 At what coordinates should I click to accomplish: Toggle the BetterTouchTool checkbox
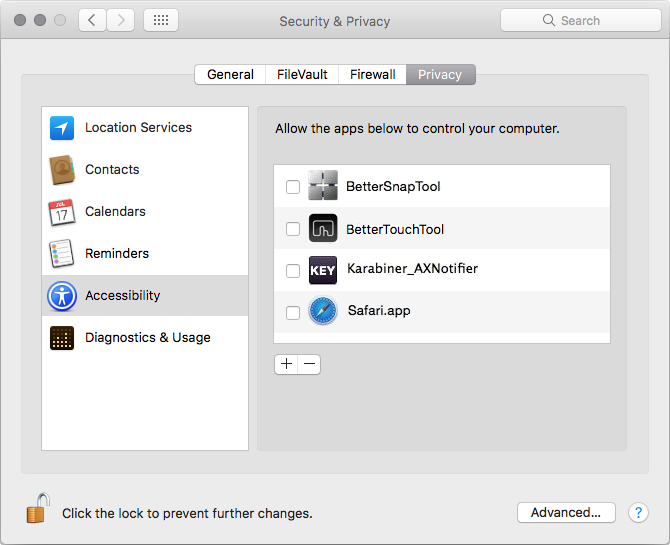coord(293,229)
